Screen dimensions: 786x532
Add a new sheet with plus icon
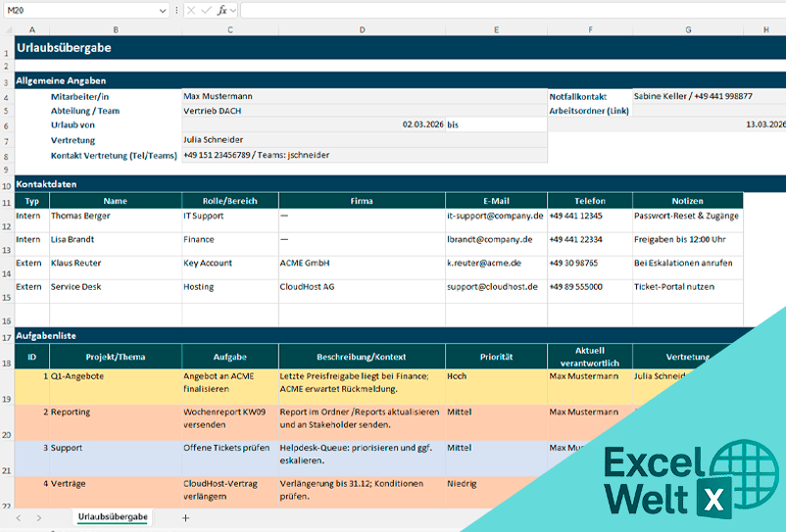[185, 516]
